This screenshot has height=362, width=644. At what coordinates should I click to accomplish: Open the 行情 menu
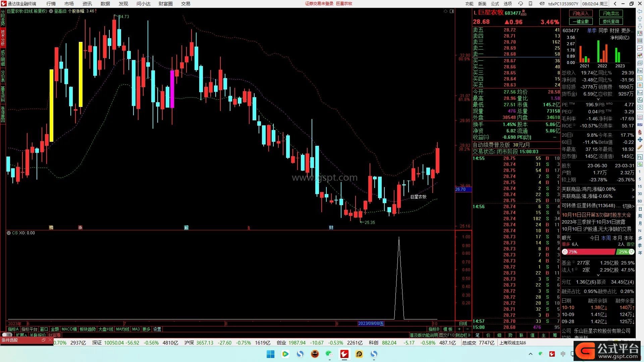(51, 4)
